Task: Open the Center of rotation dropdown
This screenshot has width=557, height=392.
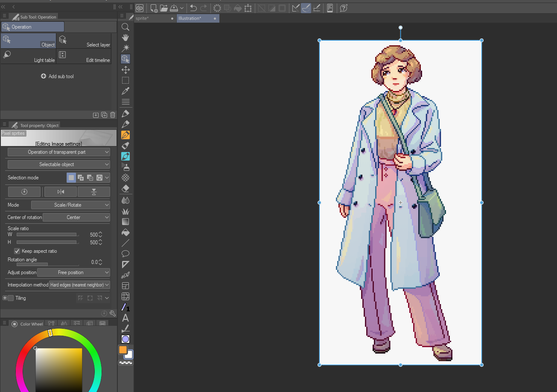Action: click(76, 217)
